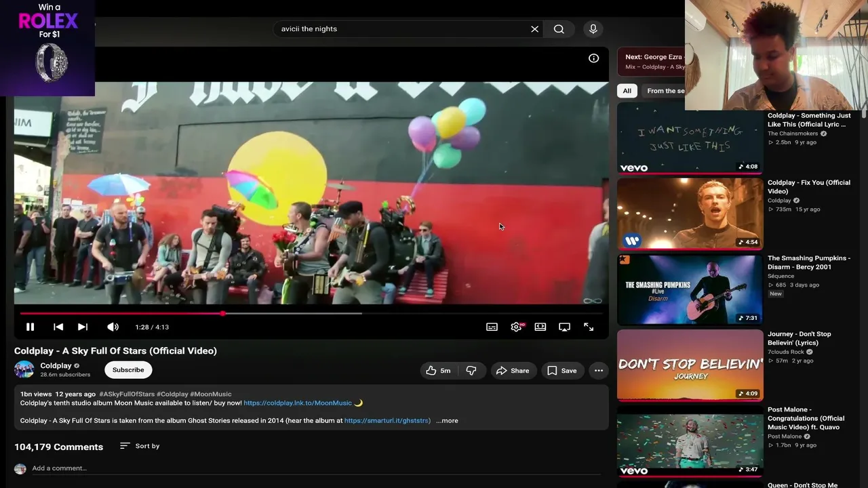Image resolution: width=868 pixels, height=488 pixels.
Task: Start voice search with microphone
Action: tap(593, 29)
